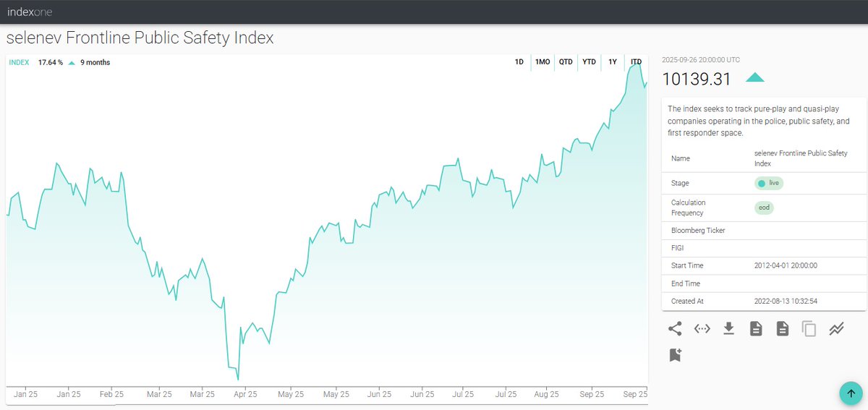
Task: Click the Feb 25 axis label
Action: click(x=112, y=395)
